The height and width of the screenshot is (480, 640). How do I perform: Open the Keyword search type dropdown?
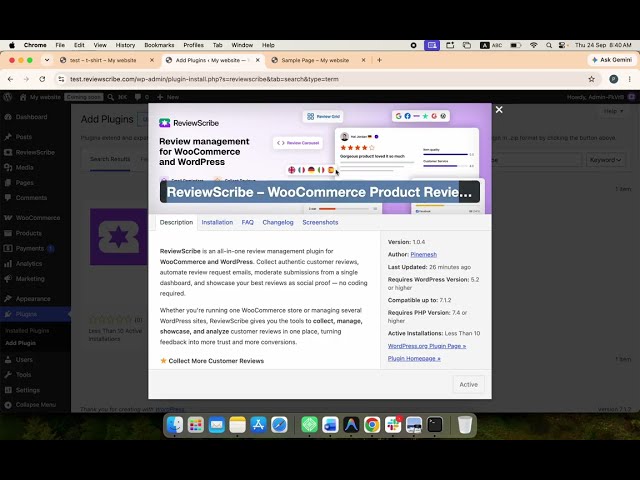coord(605,160)
